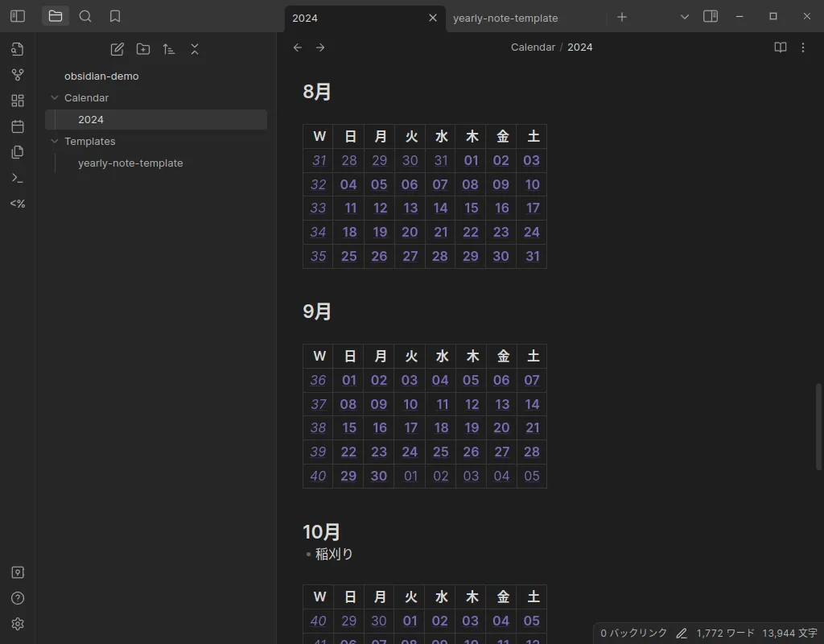Open the canvas icon in ribbon
824x644 pixels.
pyautogui.click(x=18, y=101)
